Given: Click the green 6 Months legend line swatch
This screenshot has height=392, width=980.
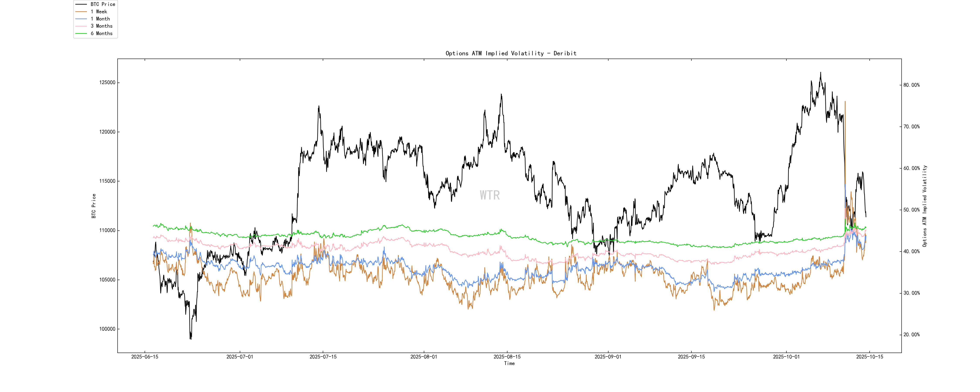Looking at the screenshot, I should 81,34.
